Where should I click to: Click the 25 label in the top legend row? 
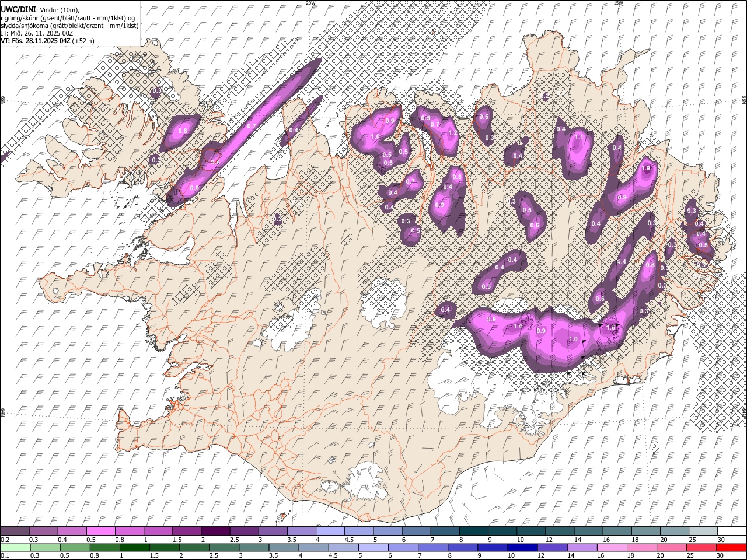coord(692,540)
